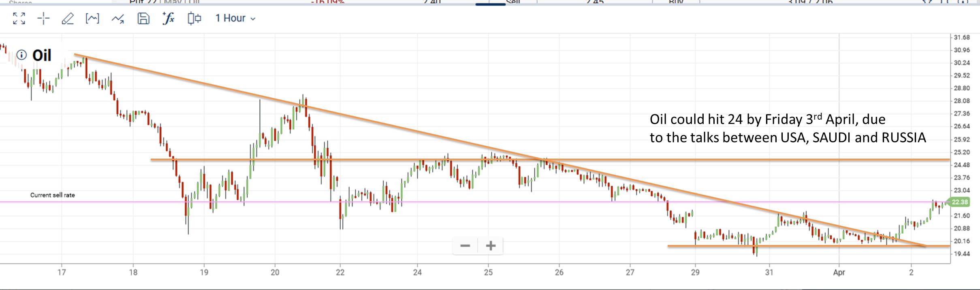Click the bracketed chart line icon
Screen dimensions: 980x290
click(92, 18)
